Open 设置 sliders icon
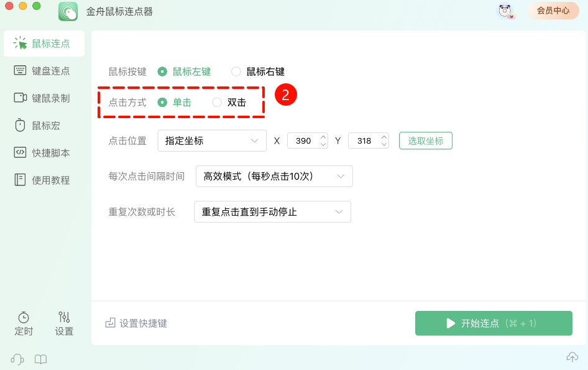This screenshot has height=370, width=588. pyautogui.click(x=64, y=323)
